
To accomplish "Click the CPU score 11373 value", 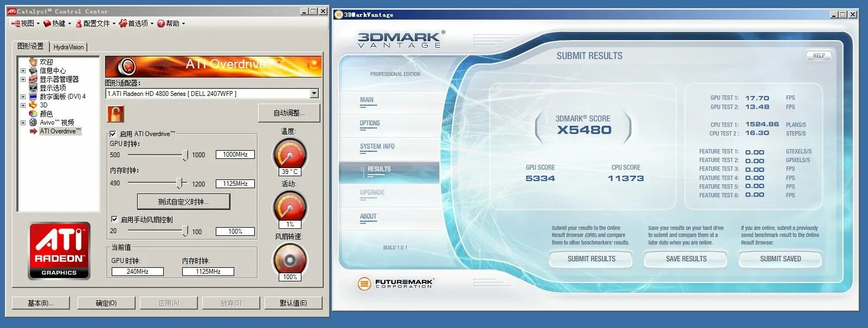I will point(626,178).
